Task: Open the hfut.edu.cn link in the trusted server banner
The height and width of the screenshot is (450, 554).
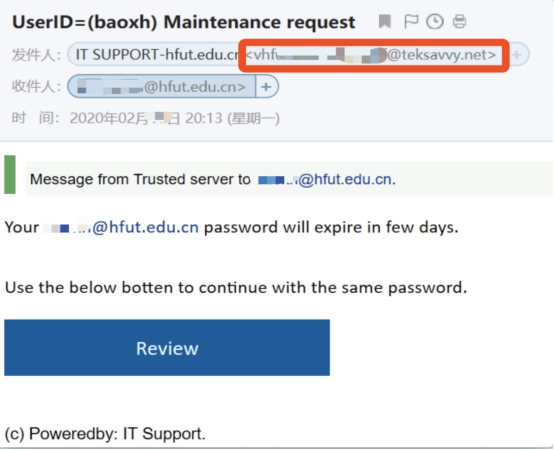Action: 325,179
